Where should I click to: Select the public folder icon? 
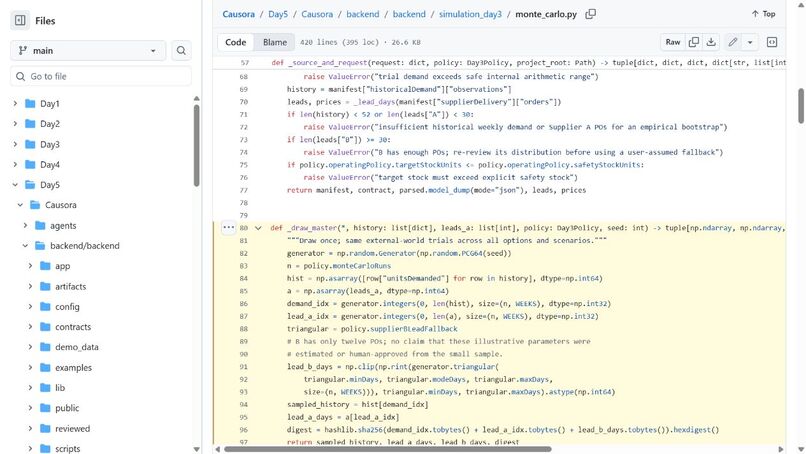(45, 408)
